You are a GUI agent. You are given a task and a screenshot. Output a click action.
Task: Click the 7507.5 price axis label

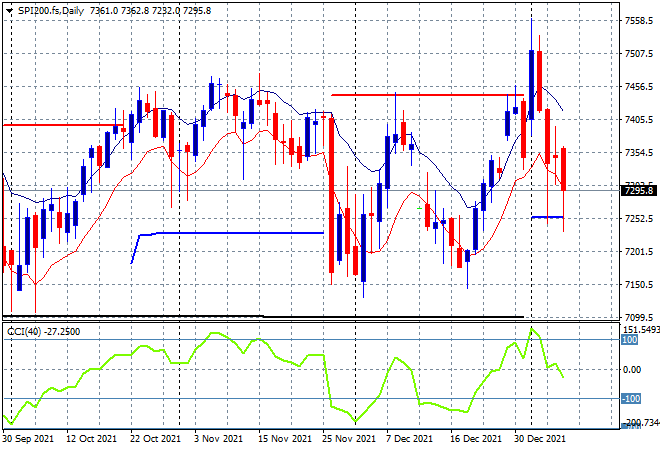[x=639, y=53]
